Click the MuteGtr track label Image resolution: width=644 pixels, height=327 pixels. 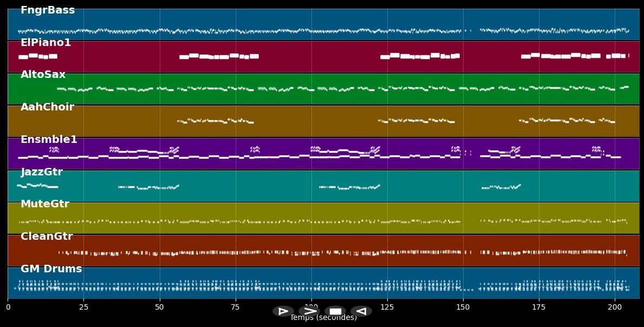[x=45, y=204]
